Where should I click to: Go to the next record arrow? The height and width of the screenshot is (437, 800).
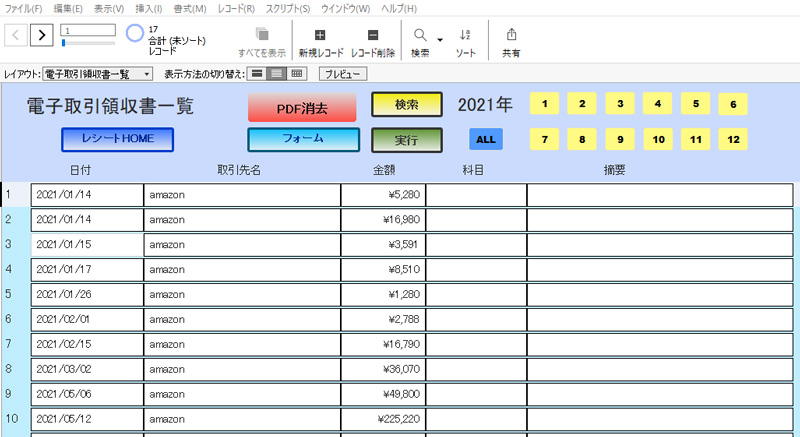42,36
